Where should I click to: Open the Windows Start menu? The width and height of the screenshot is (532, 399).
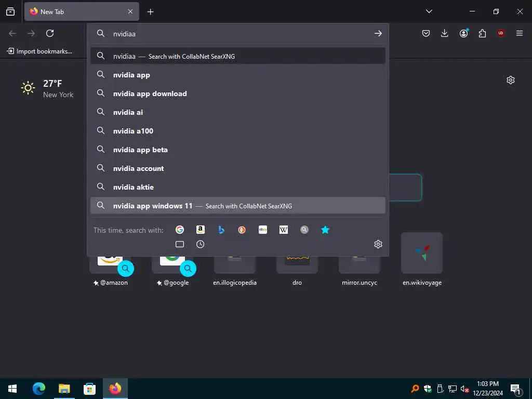click(x=12, y=389)
